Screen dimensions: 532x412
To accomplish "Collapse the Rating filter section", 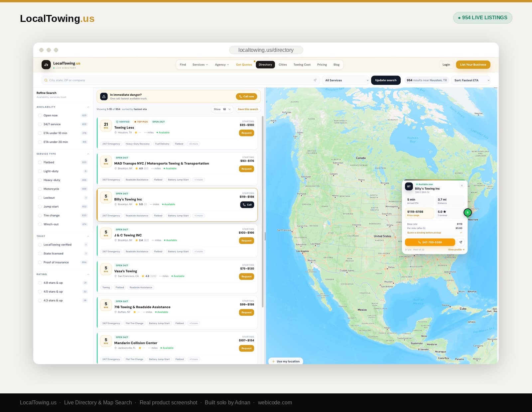I will (88, 274).
